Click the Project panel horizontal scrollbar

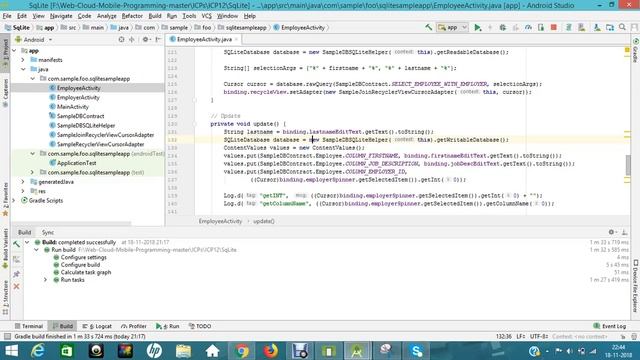click(71, 223)
